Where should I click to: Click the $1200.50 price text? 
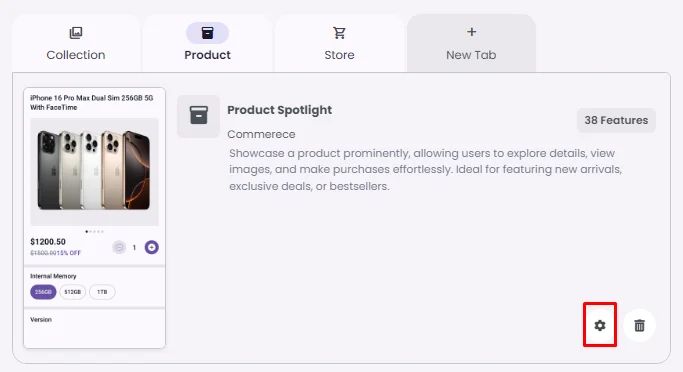coord(48,242)
